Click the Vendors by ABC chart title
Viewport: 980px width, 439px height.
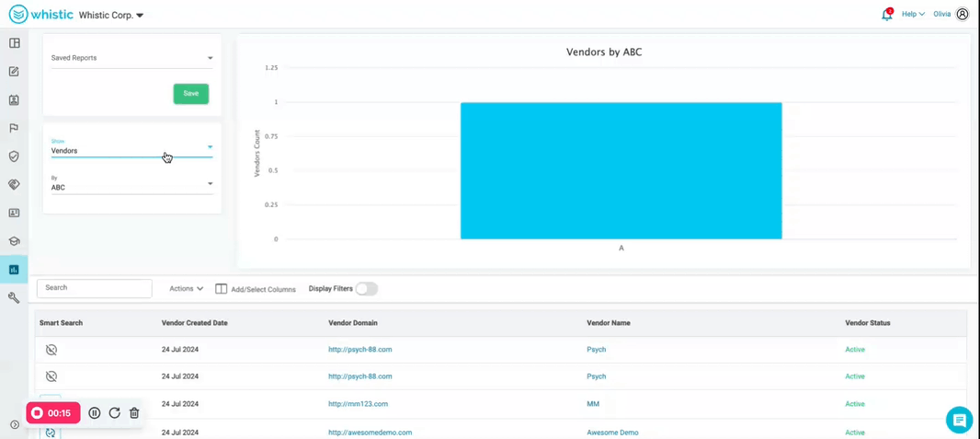(x=604, y=52)
